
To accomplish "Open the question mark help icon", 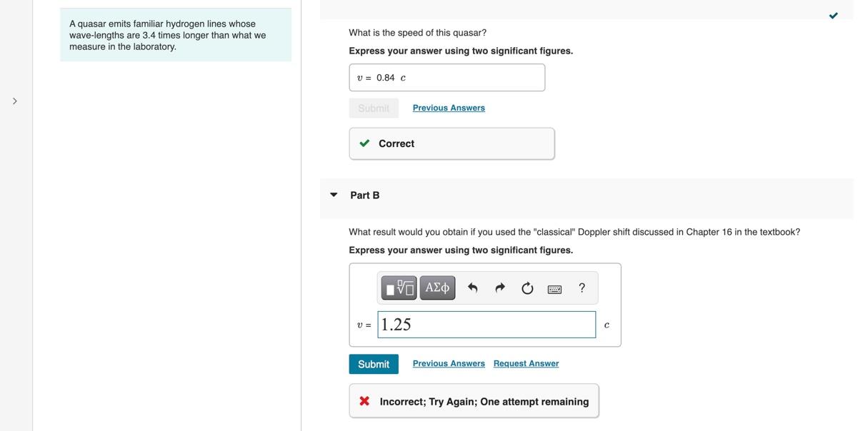I will (582, 288).
